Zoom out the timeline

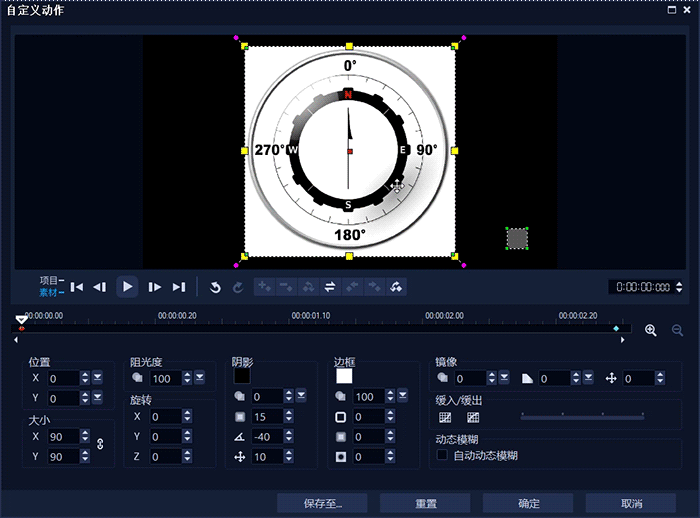coord(677,330)
